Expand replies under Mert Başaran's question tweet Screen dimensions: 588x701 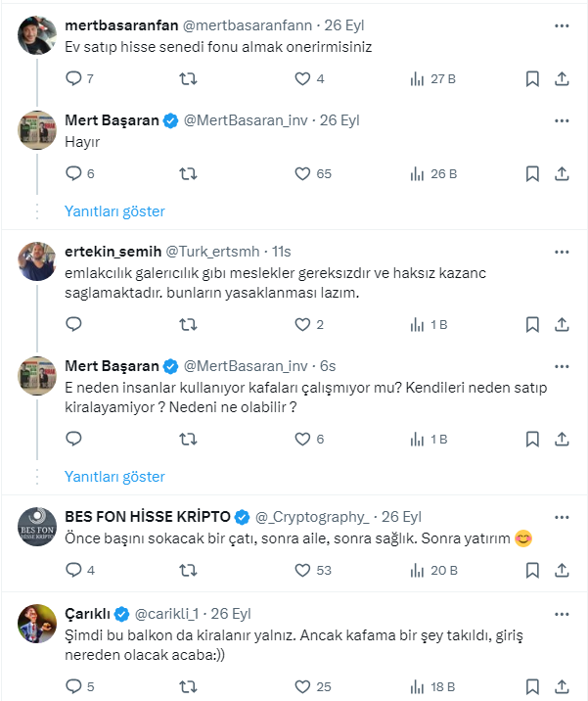tap(114, 477)
